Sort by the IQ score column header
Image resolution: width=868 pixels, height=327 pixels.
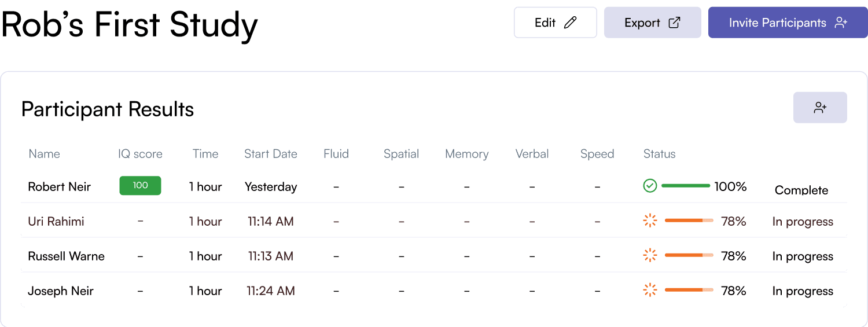click(x=140, y=154)
